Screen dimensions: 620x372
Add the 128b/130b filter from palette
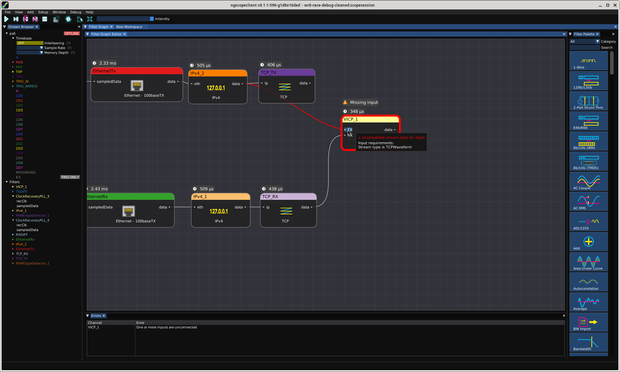(x=588, y=81)
